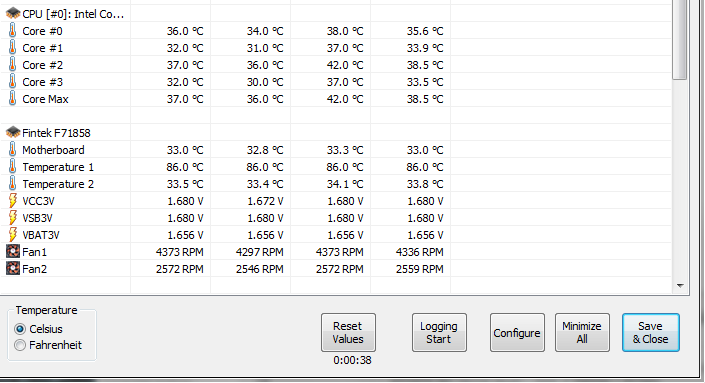Click the thermometer icon next to Core #3

[x=13, y=82]
